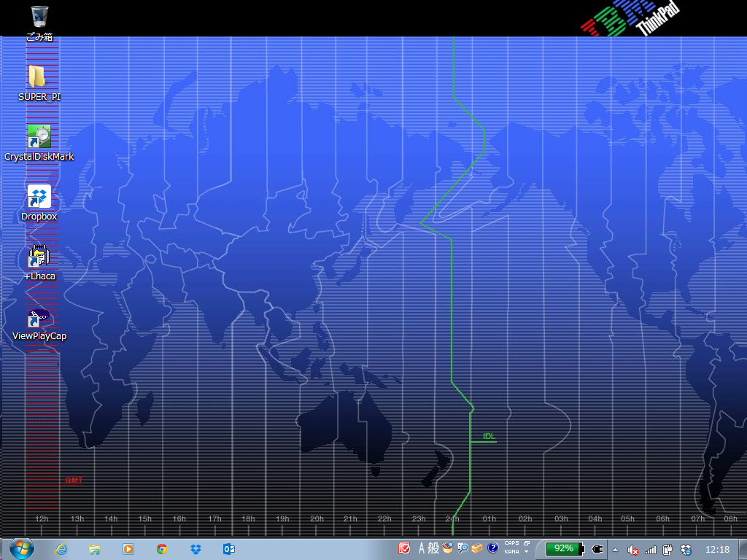Launch Google Chrome from the taskbar
Image resolution: width=747 pixels, height=560 pixels.
coord(162,549)
